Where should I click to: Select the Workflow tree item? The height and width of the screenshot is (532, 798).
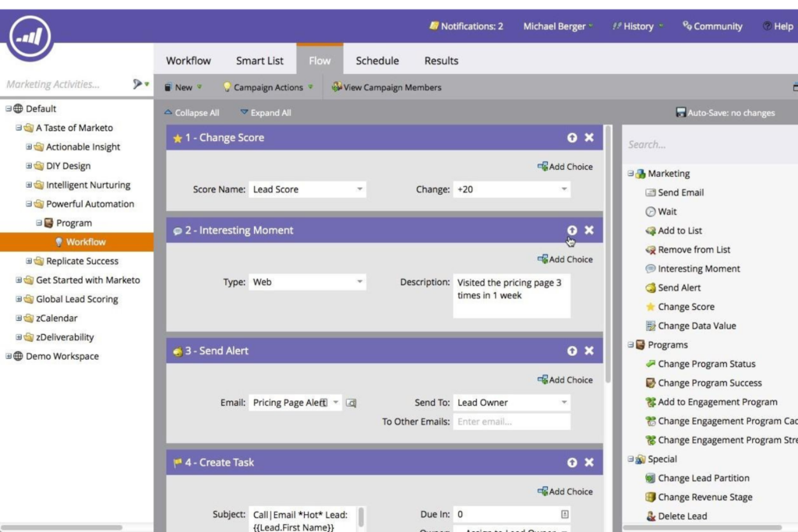tap(77, 242)
